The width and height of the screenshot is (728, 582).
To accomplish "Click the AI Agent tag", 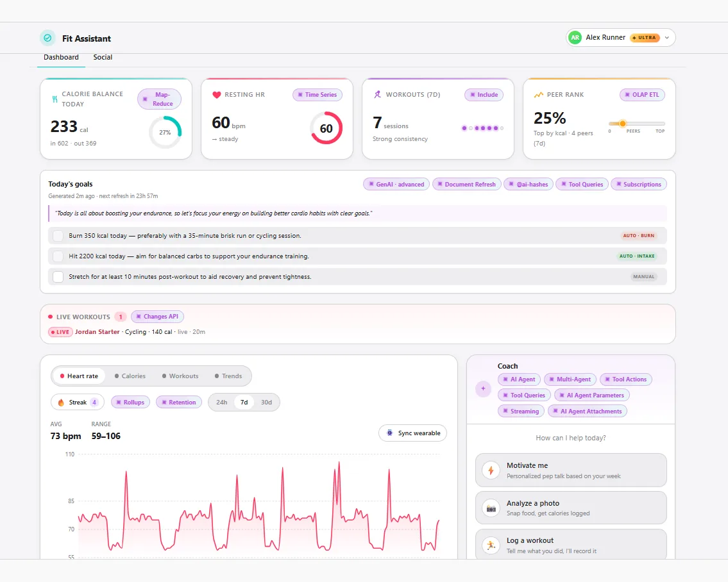I will click(519, 379).
